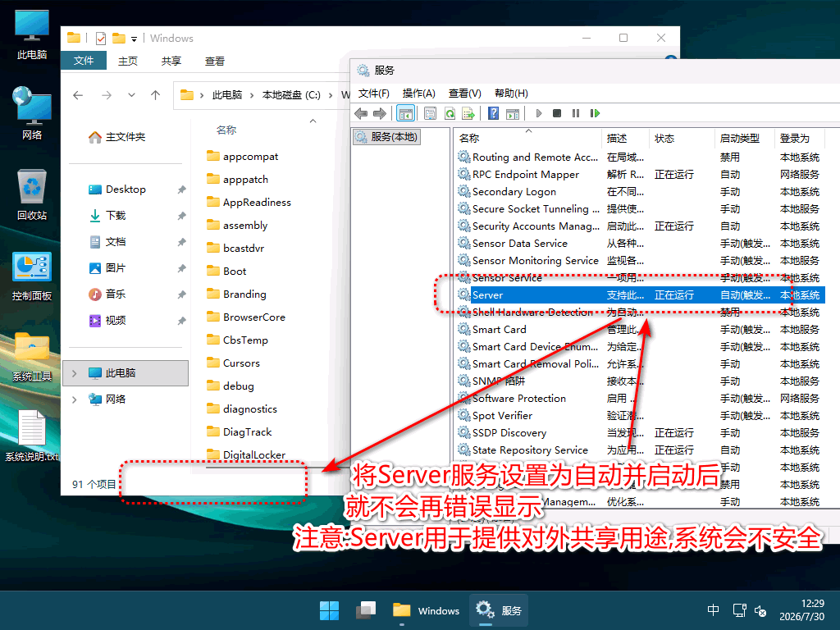Stop the service with stop icon

click(x=557, y=113)
